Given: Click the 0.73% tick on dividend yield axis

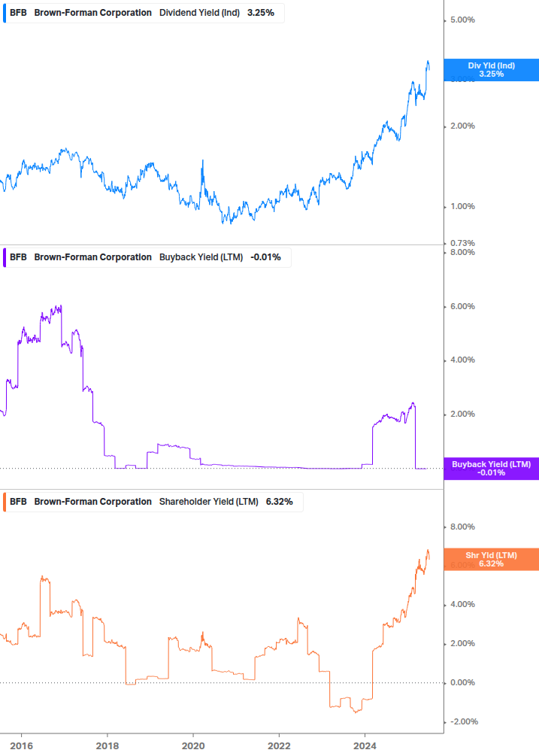Looking at the screenshot, I should pos(462,243).
